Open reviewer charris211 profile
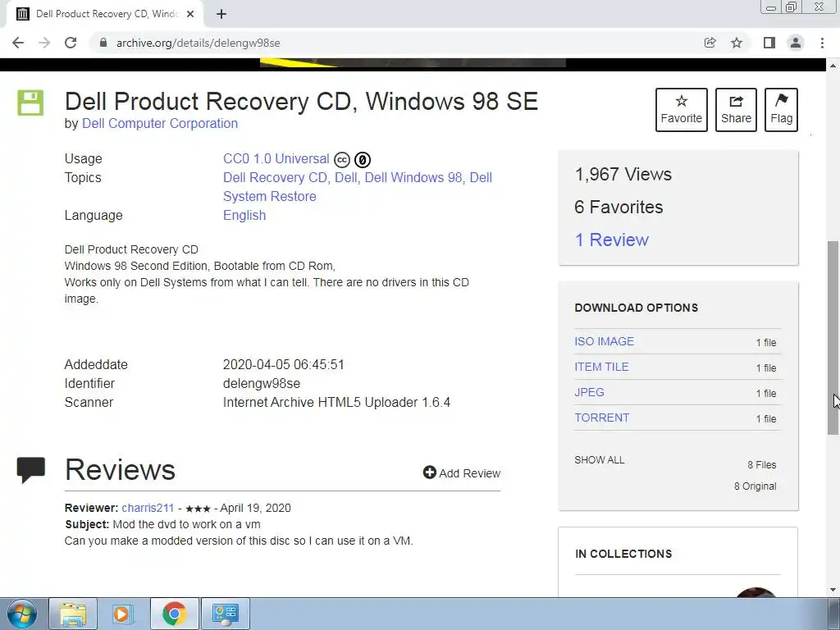 point(148,508)
